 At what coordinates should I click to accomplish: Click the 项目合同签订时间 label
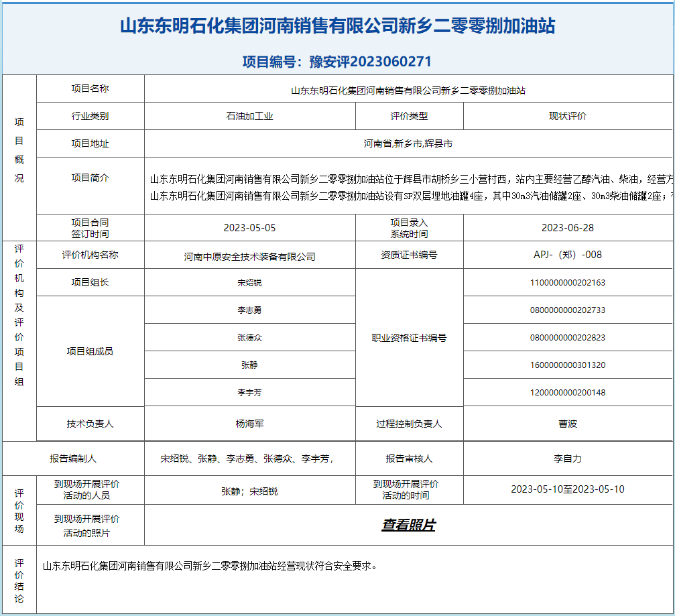click(90, 228)
